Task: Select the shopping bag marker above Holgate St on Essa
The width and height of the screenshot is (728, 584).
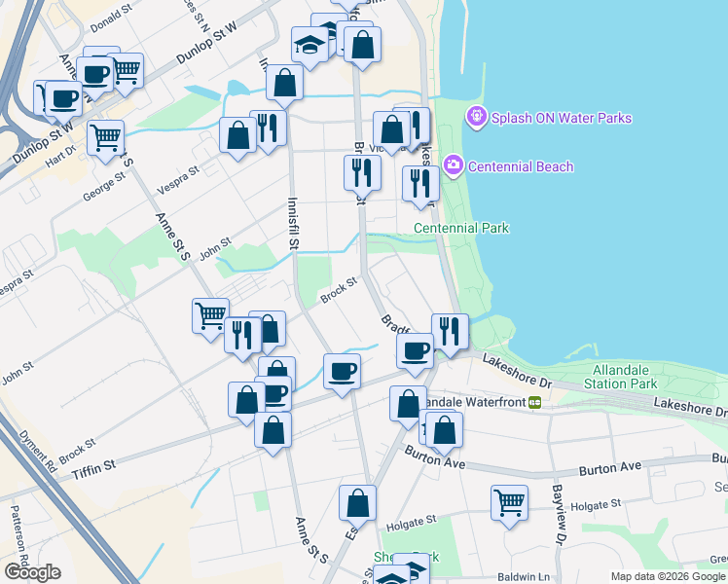Action: tap(357, 505)
